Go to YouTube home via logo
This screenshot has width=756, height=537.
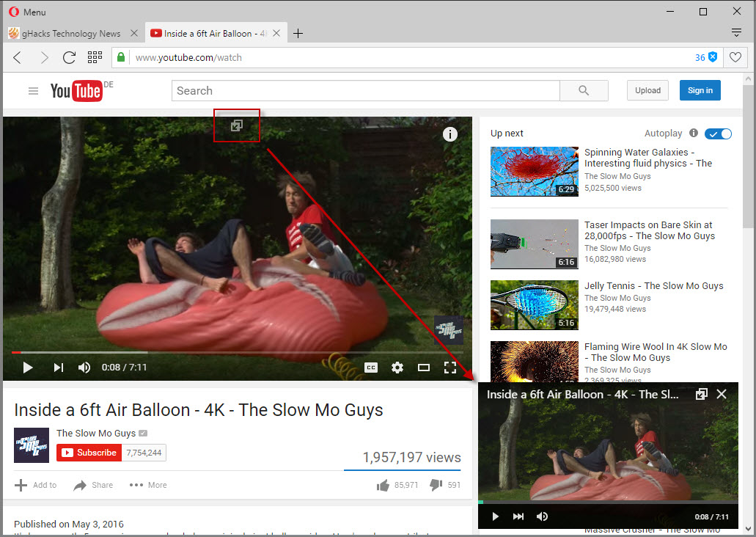coord(77,91)
